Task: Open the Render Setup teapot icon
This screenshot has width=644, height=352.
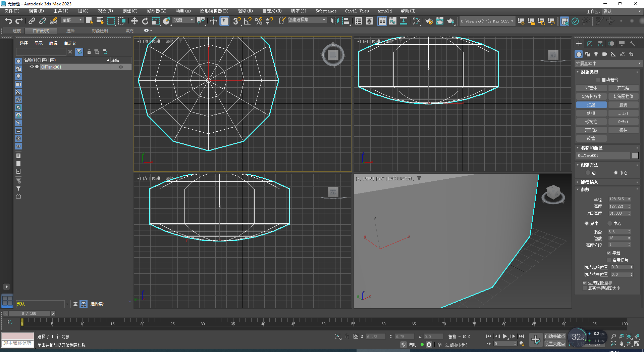Action: click(429, 21)
